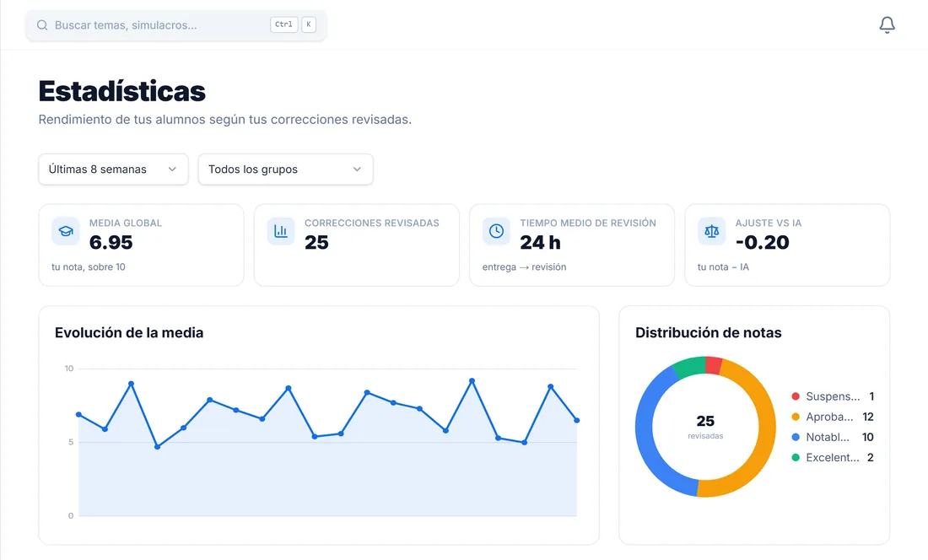
Task: Click the 24 h review time value
Action: pyautogui.click(x=540, y=242)
